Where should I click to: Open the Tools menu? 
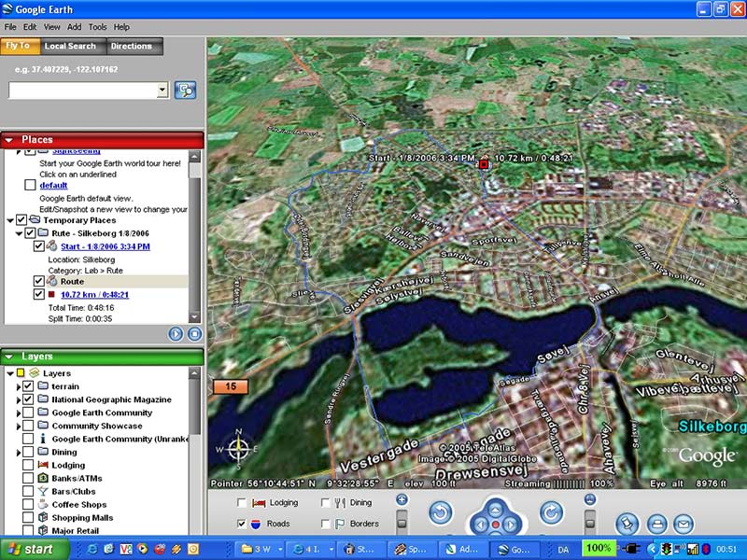(x=97, y=27)
